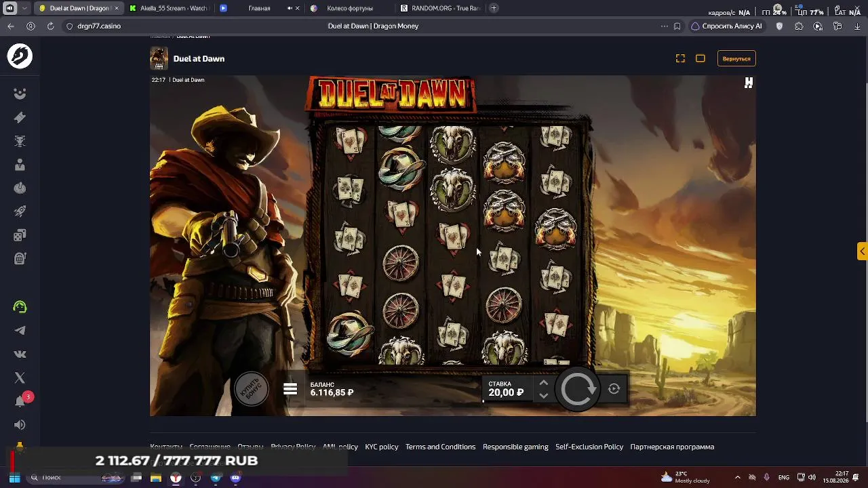Open the live dealer person icon
Image resolution: width=868 pixels, height=488 pixels.
[x=20, y=165]
